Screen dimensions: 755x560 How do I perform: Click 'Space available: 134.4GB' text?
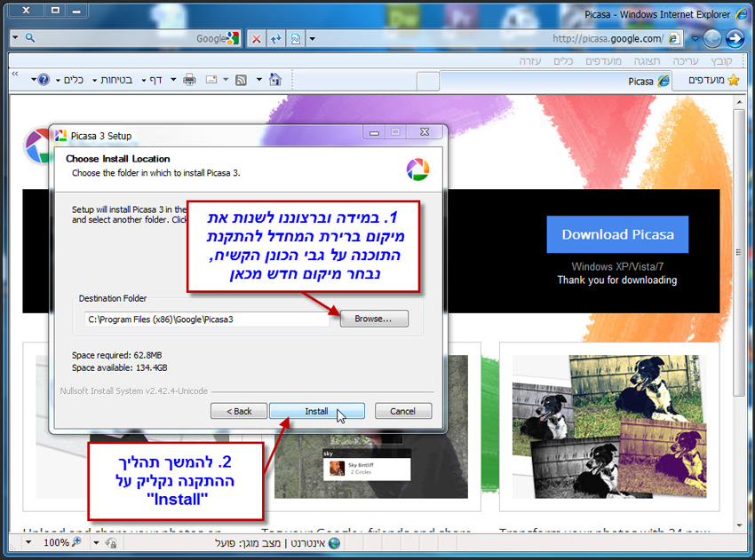[x=119, y=367]
